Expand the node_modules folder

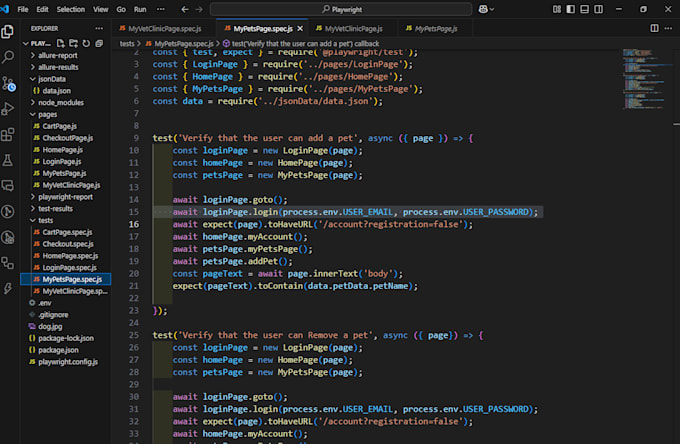coord(61,103)
